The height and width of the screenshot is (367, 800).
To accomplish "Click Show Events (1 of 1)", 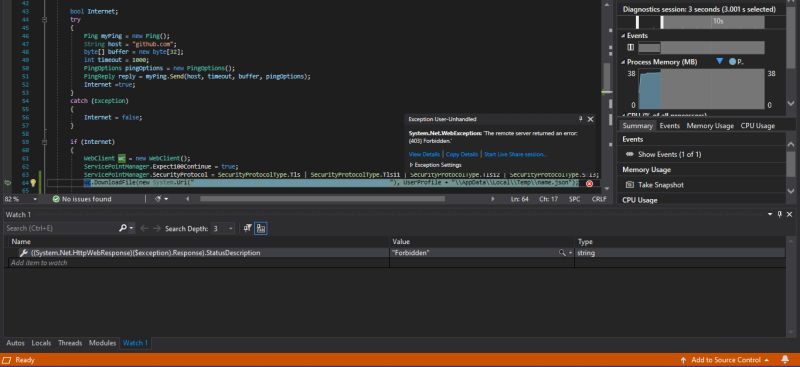I will tap(669, 154).
